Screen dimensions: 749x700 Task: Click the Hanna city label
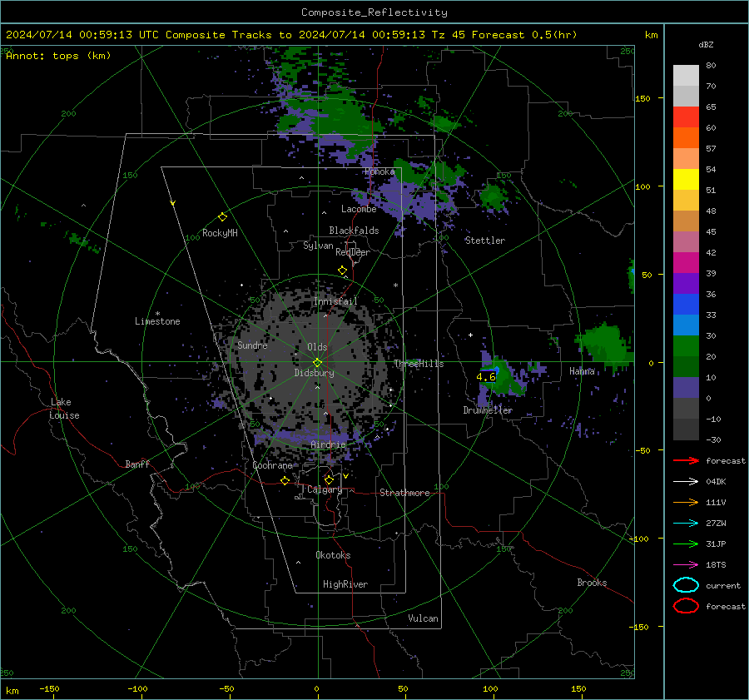point(582,371)
